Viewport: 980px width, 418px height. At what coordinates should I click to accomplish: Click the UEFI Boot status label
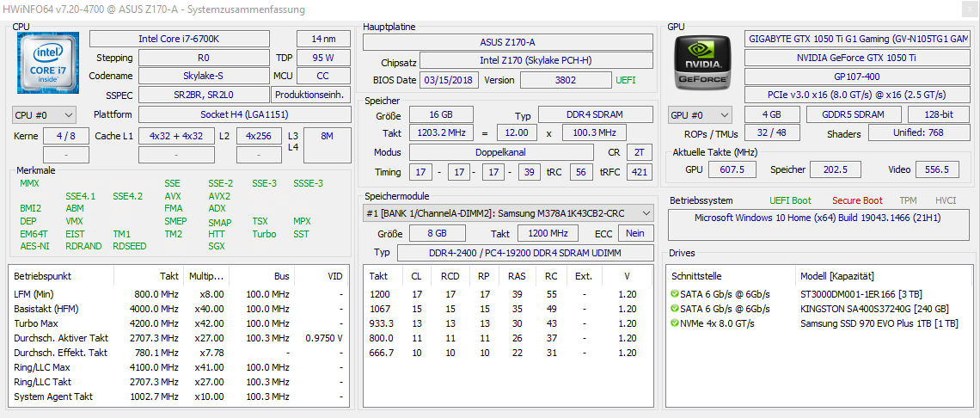point(791,201)
